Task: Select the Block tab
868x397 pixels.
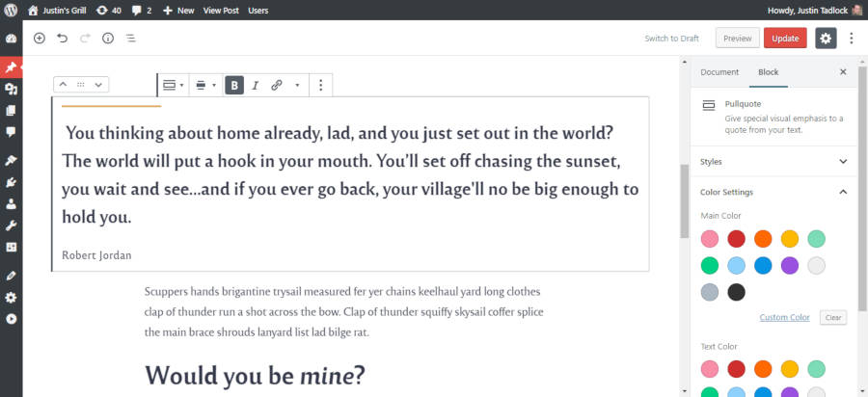Action: pos(768,72)
